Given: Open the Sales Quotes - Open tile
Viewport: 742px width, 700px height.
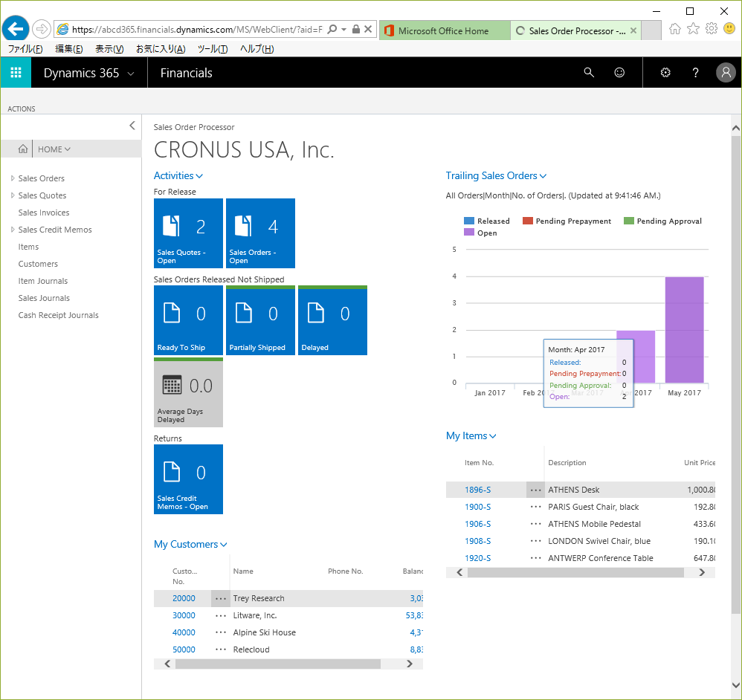Looking at the screenshot, I should pos(188,233).
